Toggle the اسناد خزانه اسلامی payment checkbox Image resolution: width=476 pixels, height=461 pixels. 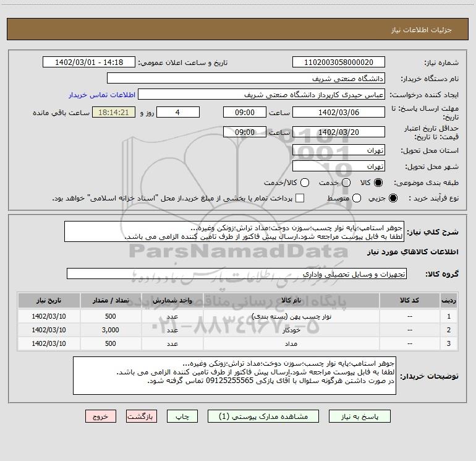300,198
